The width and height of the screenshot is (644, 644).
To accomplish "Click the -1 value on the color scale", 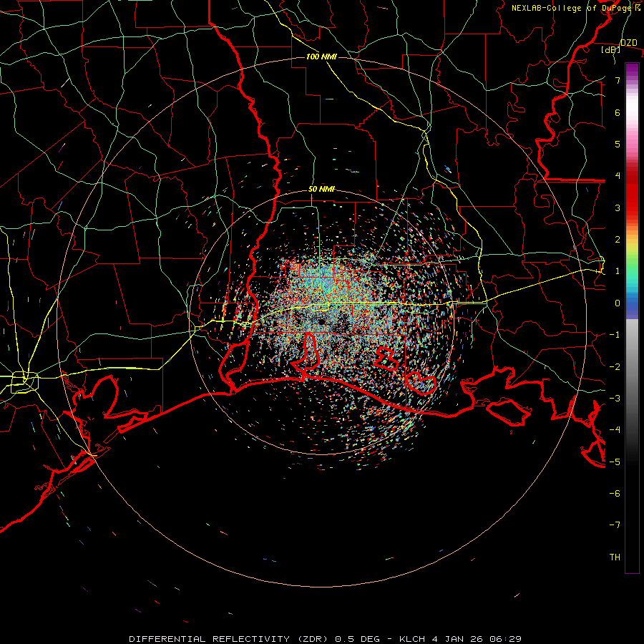I will point(615,335).
